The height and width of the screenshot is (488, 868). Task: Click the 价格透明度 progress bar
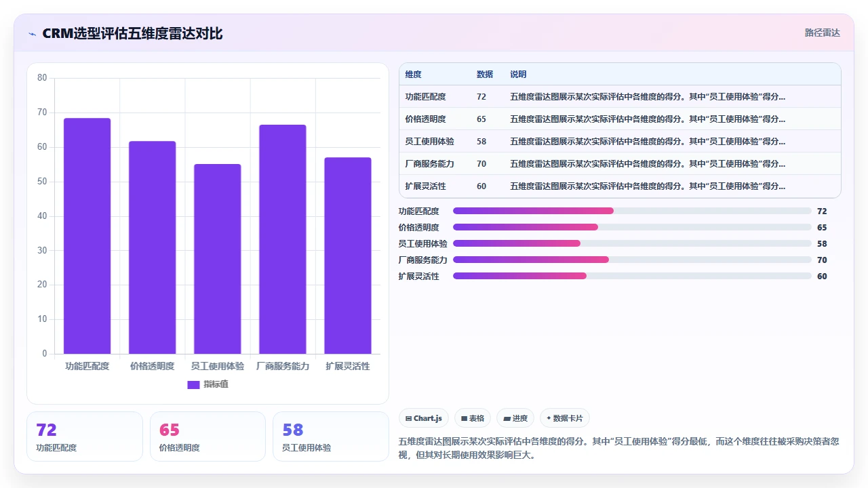tap(632, 227)
